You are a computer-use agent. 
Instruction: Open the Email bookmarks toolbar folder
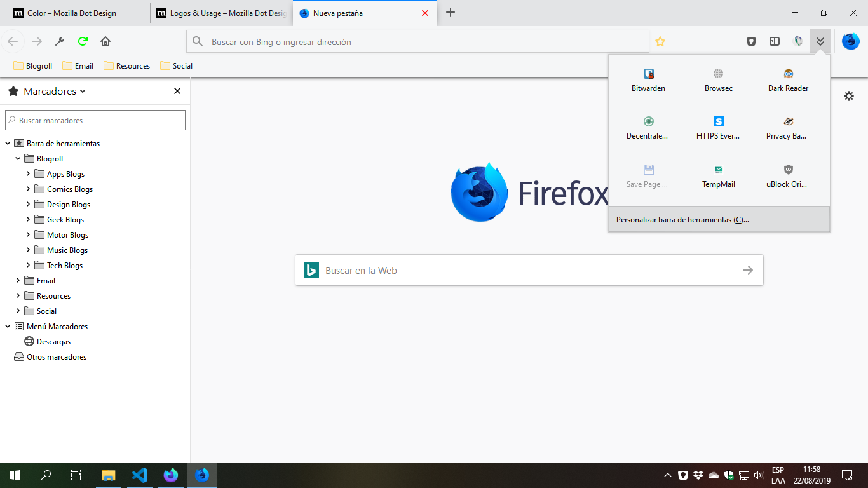point(78,65)
